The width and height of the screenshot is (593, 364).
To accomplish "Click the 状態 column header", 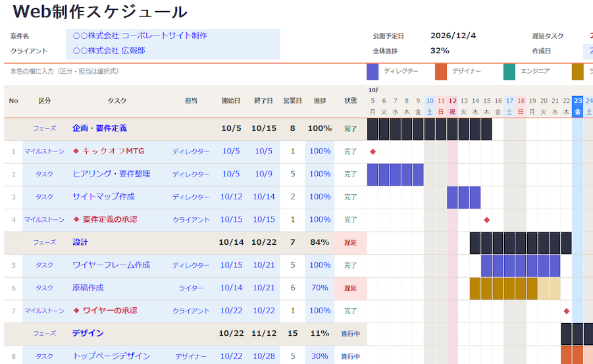I will click(351, 101).
